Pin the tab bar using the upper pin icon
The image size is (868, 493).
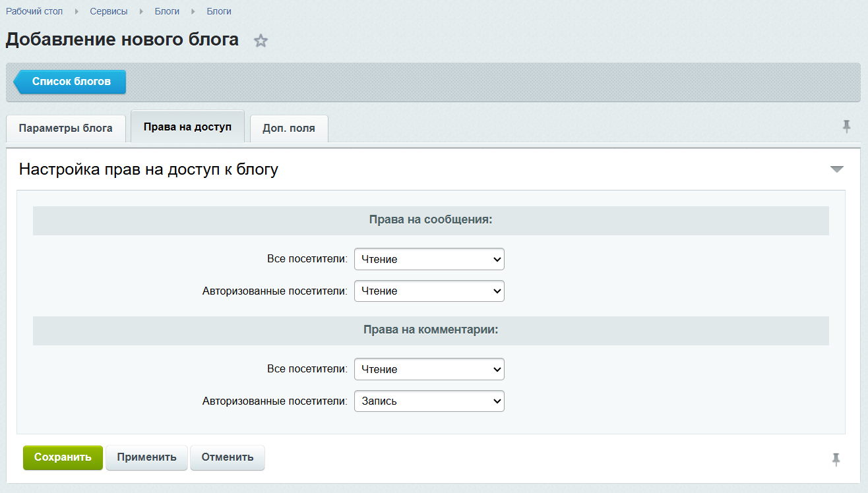tap(847, 127)
